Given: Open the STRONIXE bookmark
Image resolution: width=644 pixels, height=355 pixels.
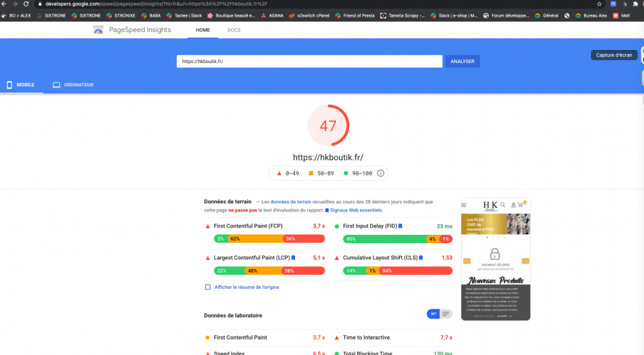Looking at the screenshot, I should 121,15.
